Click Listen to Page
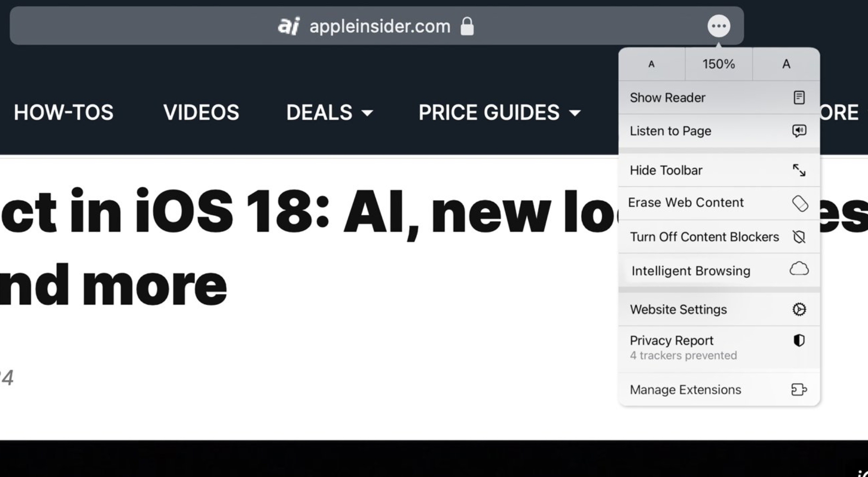 (x=670, y=131)
